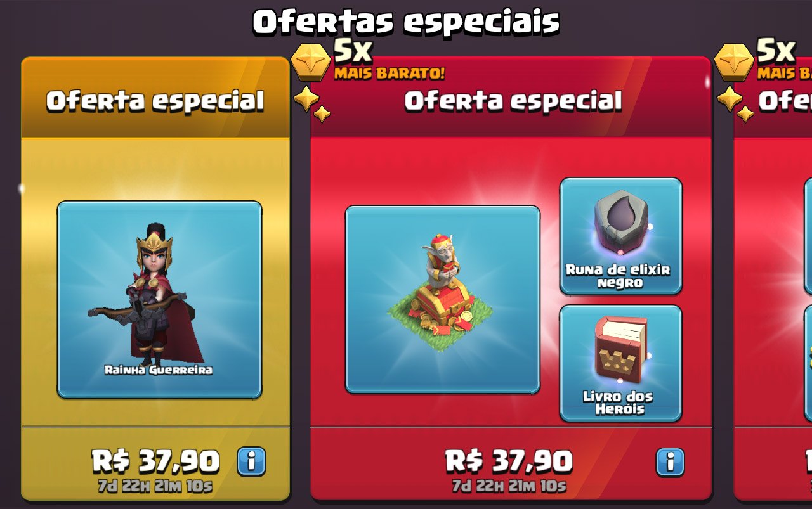Open info for the red goblin statue offer
This screenshot has width=812, height=509.
pyautogui.click(x=670, y=461)
